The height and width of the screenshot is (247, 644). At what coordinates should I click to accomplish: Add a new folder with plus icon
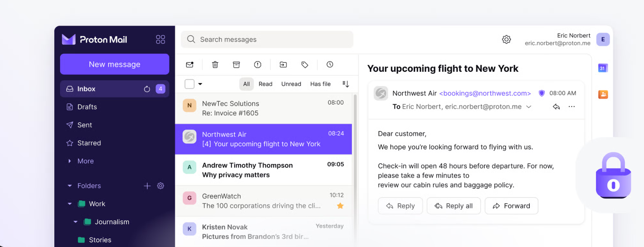pos(147,186)
